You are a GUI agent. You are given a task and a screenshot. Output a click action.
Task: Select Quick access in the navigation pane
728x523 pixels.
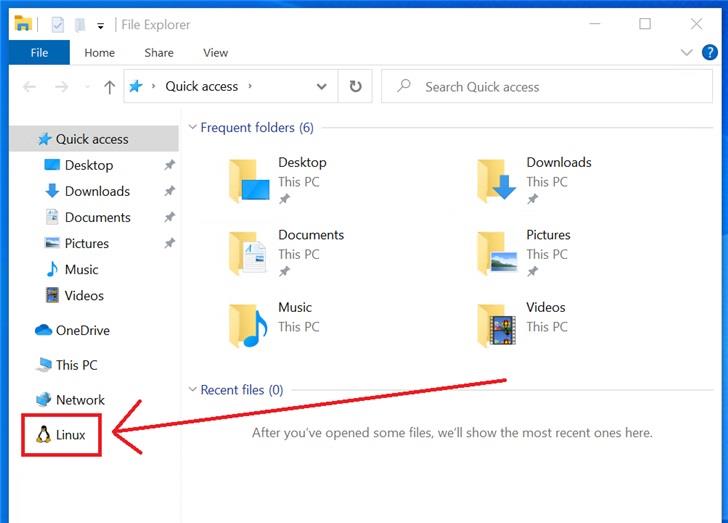94,139
